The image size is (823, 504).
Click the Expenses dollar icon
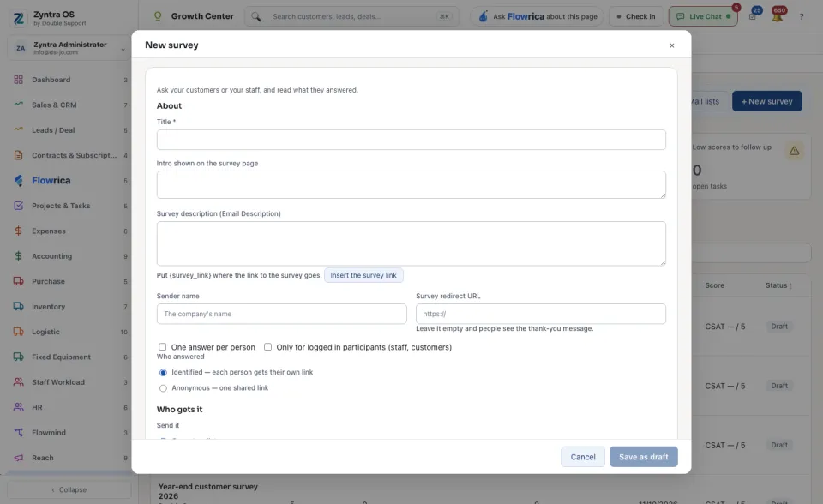click(18, 231)
